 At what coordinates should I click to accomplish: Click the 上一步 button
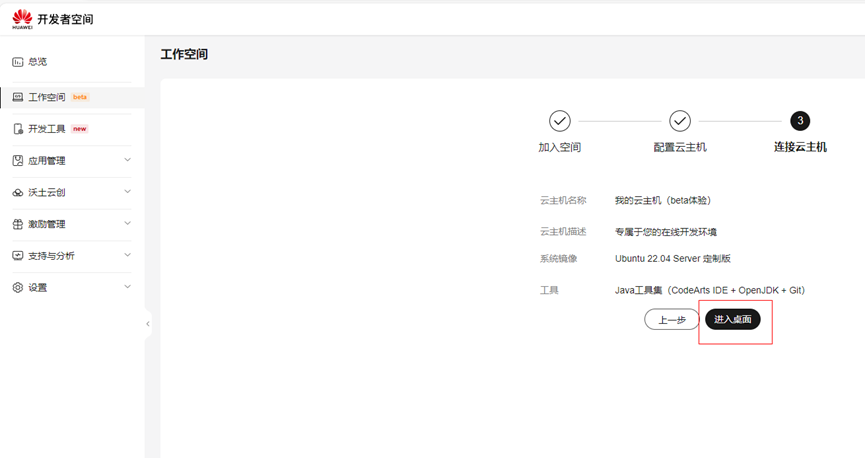pos(672,319)
